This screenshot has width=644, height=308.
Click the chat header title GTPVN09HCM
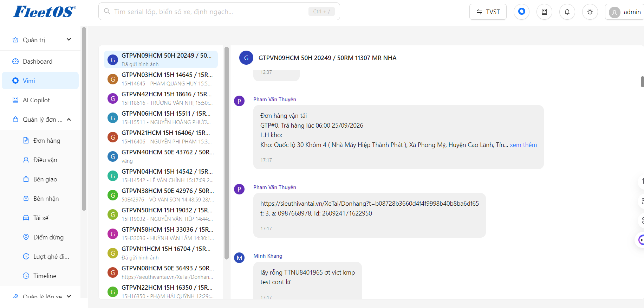pos(327,58)
